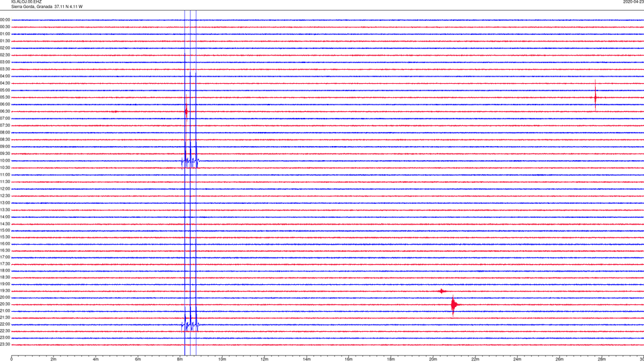Click the 28m axis tick label

602,359
